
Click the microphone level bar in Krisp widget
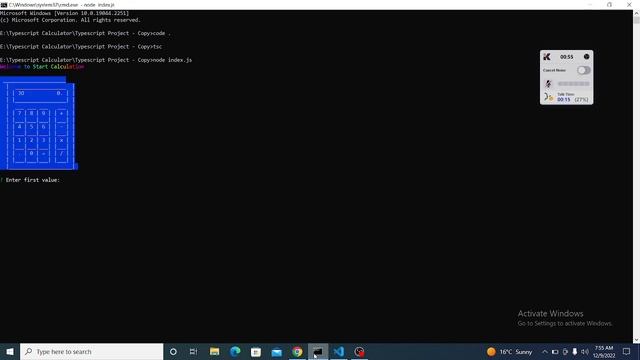point(573,84)
